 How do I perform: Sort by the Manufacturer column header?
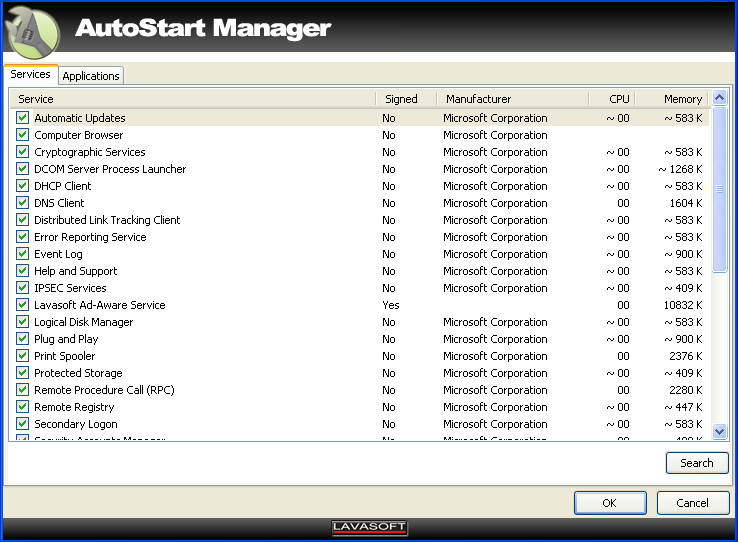(513, 99)
